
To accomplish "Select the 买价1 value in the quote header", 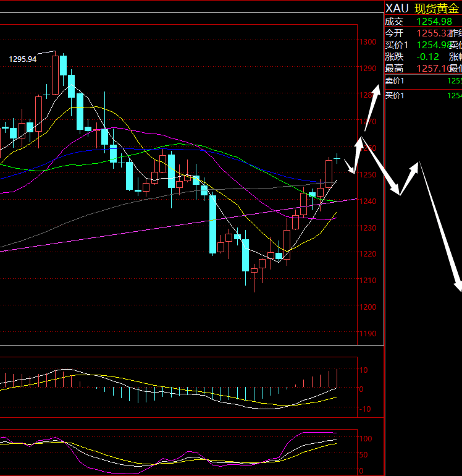I will coord(433,45).
